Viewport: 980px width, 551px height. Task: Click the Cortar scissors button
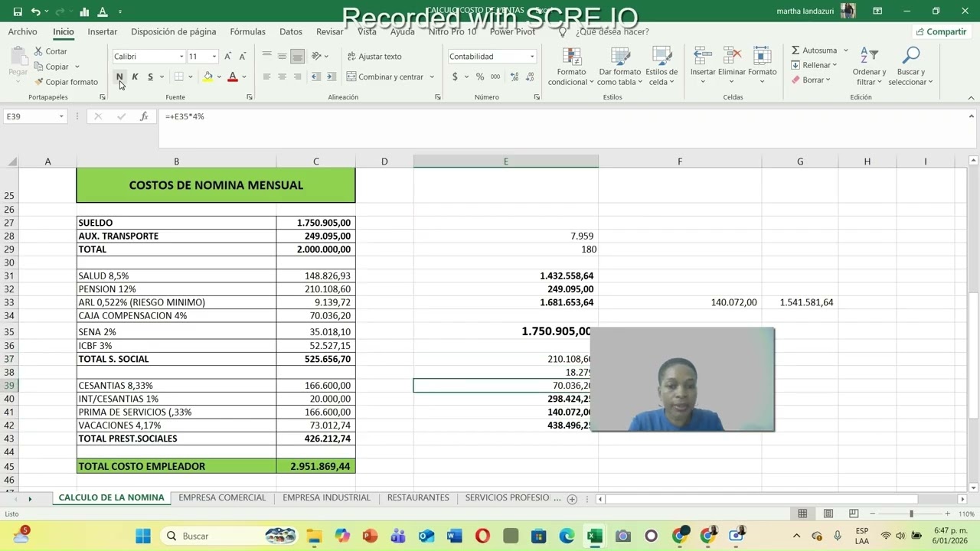(x=51, y=51)
